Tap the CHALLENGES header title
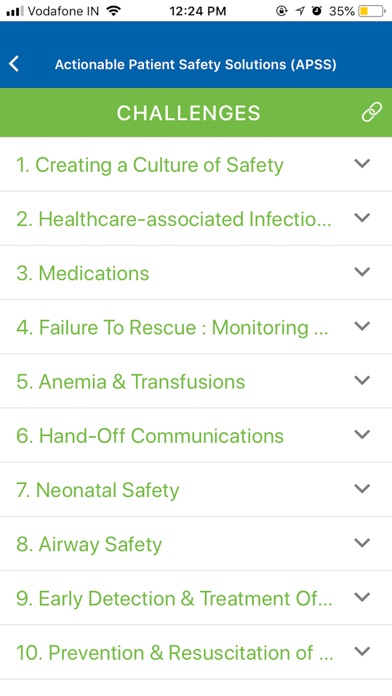This screenshot has width=392, height=696. coord(189,113)
